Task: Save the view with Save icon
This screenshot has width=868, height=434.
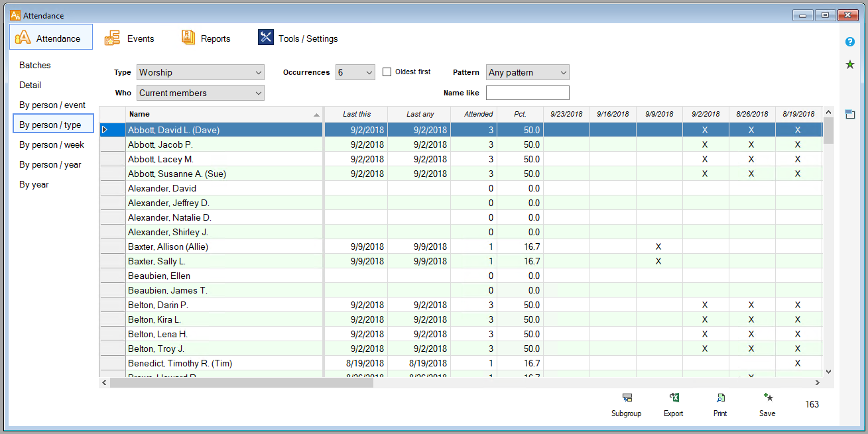Action: (767, 398)
